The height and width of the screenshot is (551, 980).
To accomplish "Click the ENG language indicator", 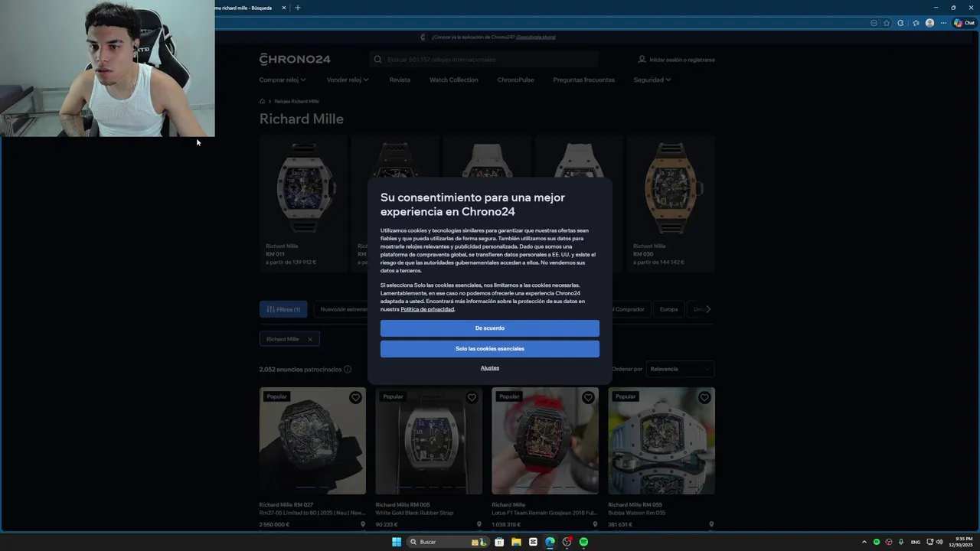I will [915, 542].
